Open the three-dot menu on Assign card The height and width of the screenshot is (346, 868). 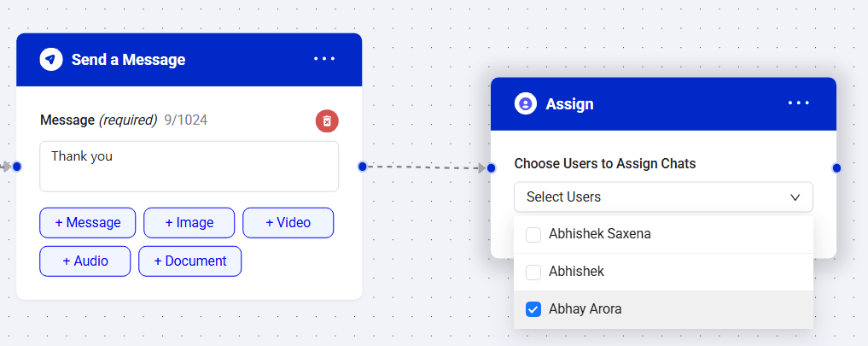(798, 103)
